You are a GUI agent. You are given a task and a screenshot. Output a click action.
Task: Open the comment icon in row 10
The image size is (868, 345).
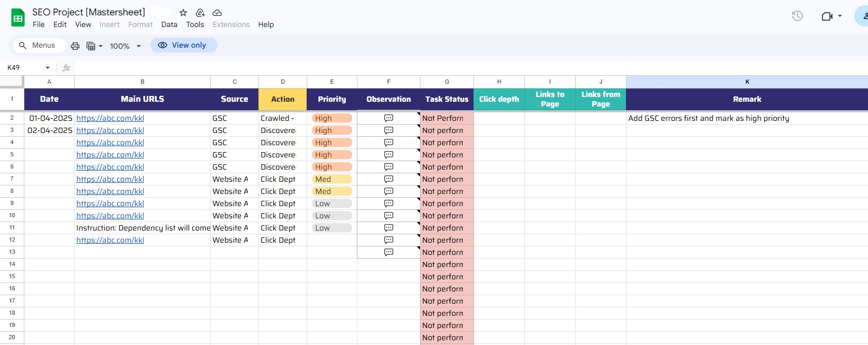point(389,216)
